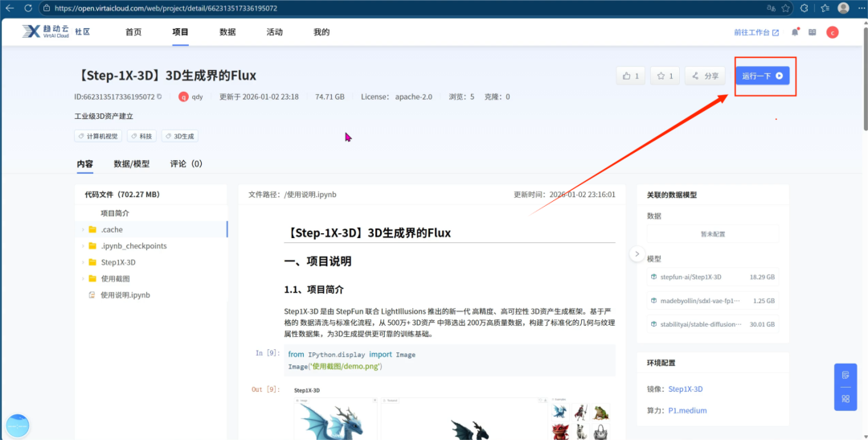Click the P1.medium compute link
The width and height of the screenshot is (868, 440).
click(x=687, y=410)
